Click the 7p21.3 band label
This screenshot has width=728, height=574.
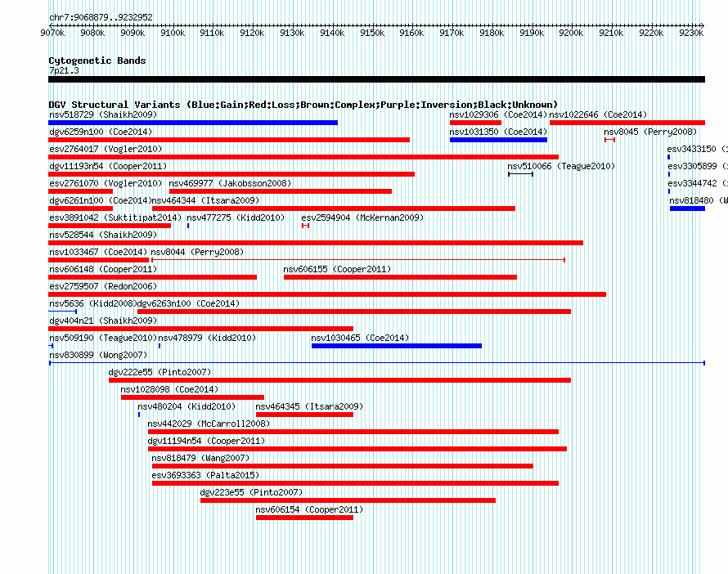[64, 70]
